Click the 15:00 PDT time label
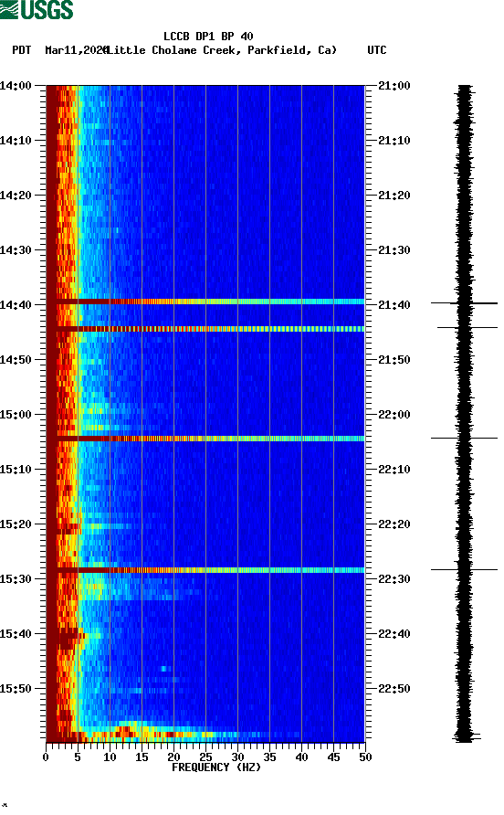The width and height of the screenshot is (504, 815). point(16,414)
